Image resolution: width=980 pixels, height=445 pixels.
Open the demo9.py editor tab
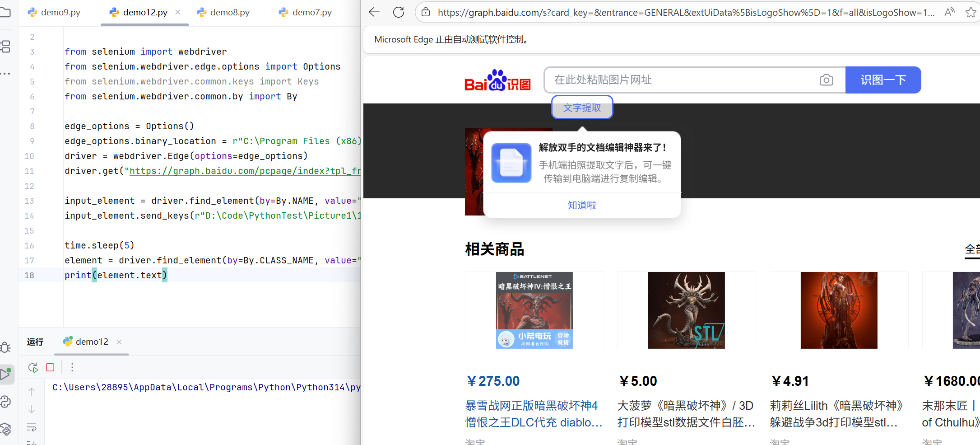click(x=54, y=12)
